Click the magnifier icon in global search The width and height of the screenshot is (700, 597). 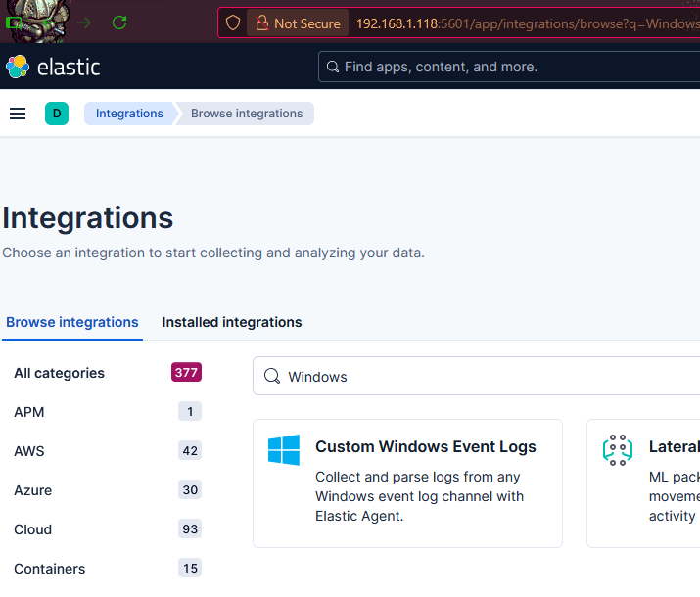pos(333,67)
